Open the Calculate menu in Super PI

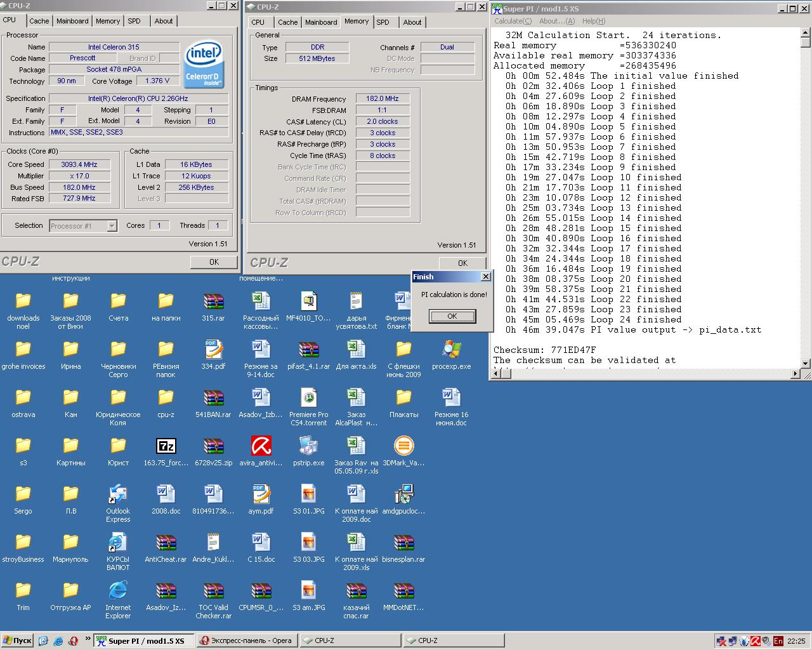[x=513, y=21]
